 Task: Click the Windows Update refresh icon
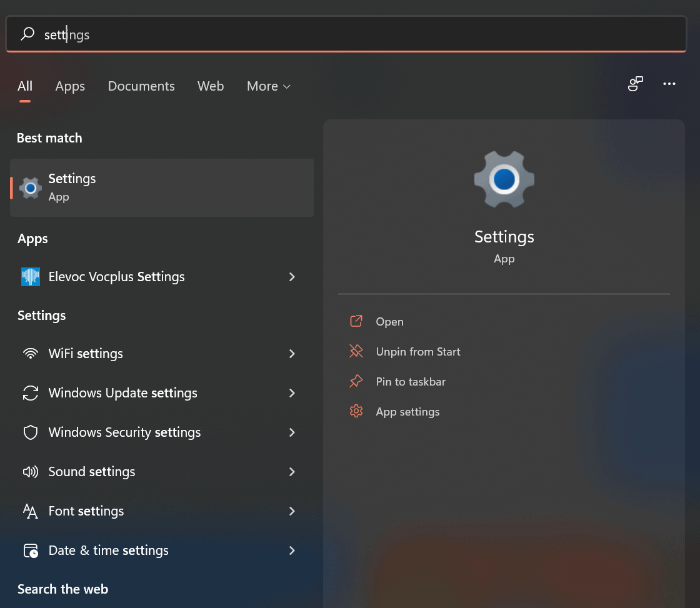(x=31, y=393)
